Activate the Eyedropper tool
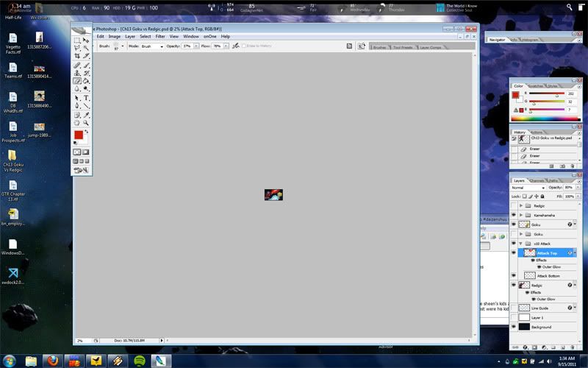This screenshot has height=368, width=588. pyautogui.click(x=86, y=115)
